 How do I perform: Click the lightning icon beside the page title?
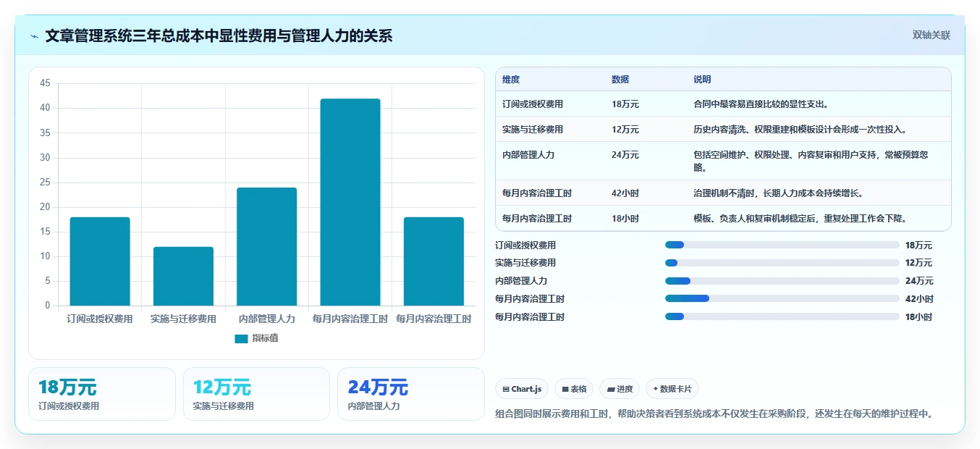tap(35, 35)
